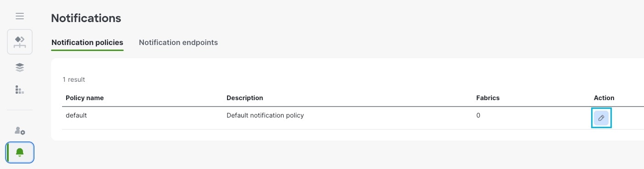Click the Notifications page heading

pos(86,18)
